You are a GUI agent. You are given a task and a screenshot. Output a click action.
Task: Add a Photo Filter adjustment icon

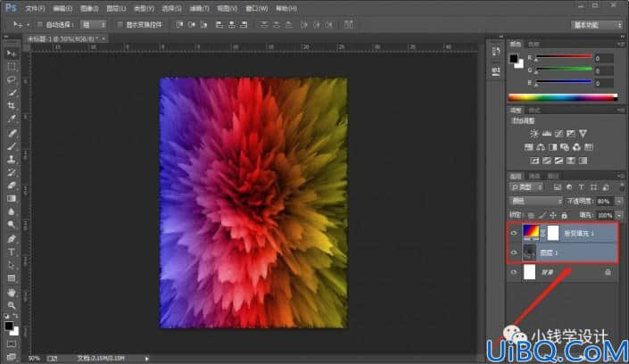tap(565, 147)
